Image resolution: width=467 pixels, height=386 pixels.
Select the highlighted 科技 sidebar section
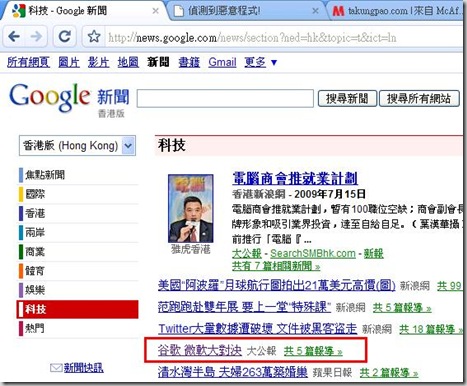tap(78, 309)
